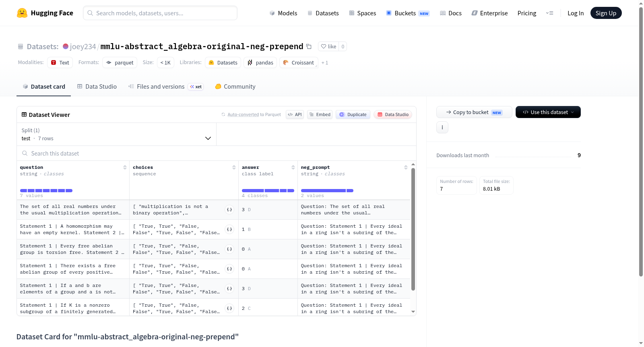Expand JSON viewer for 'multiplication is not a' row
Screen dimensions: 644x347
point(229,210)
